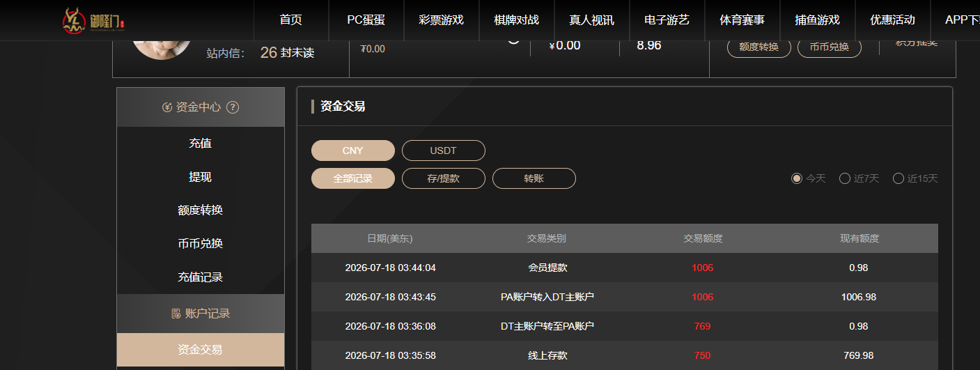Open the PC蛋蛋 menu item
This screenshot has width=980, height=370.
click(366, 20)
